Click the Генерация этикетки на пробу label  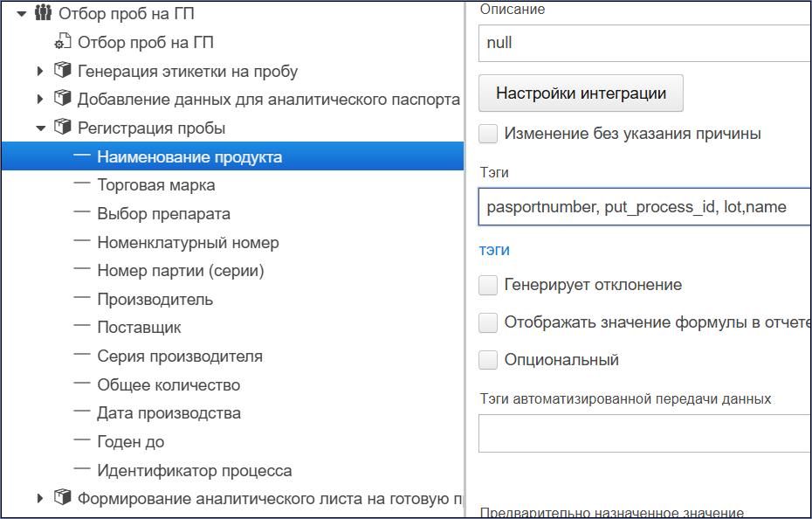188,71
